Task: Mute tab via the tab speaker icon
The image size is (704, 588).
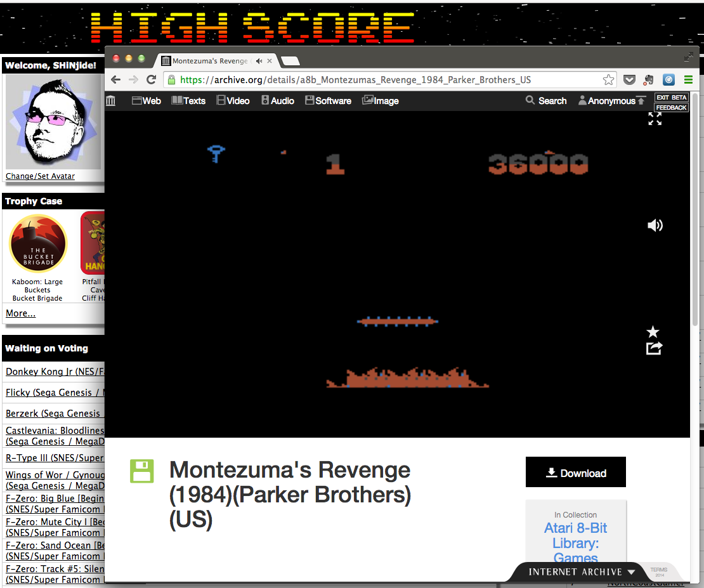Action: tap(259, 62)
